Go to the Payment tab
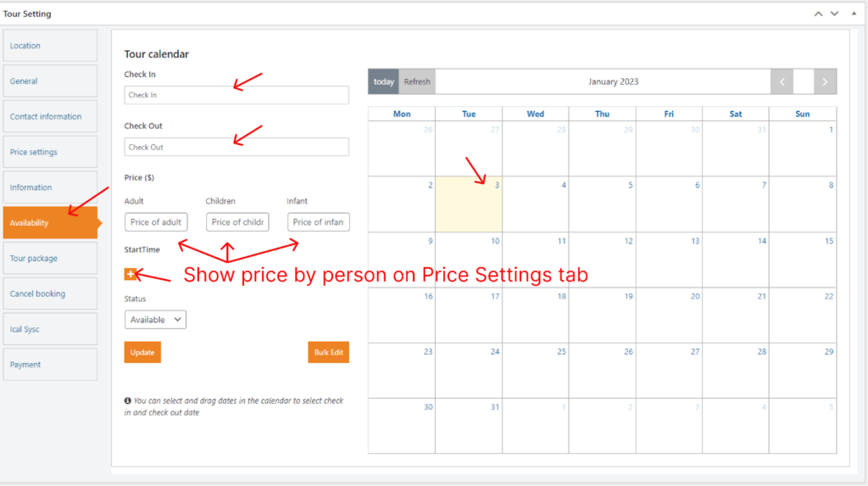The height and width of the screenshot is (486, 868). coord(50,365)
